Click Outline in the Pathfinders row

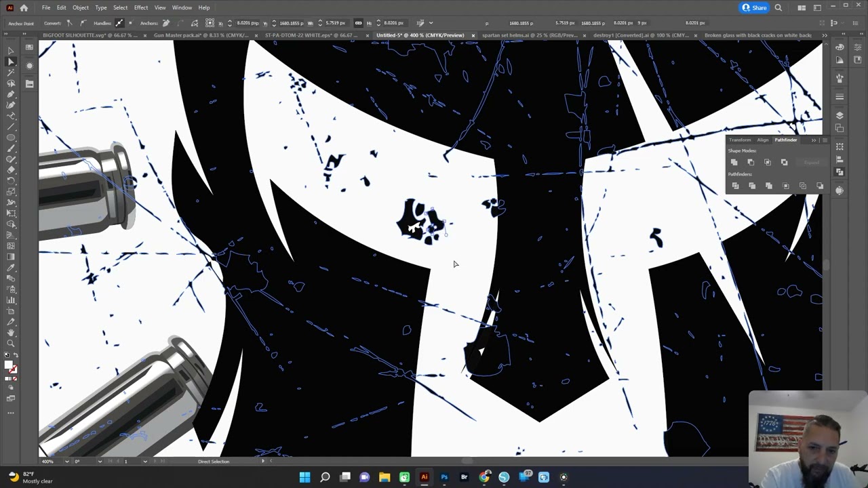click(x=803, y=186)
